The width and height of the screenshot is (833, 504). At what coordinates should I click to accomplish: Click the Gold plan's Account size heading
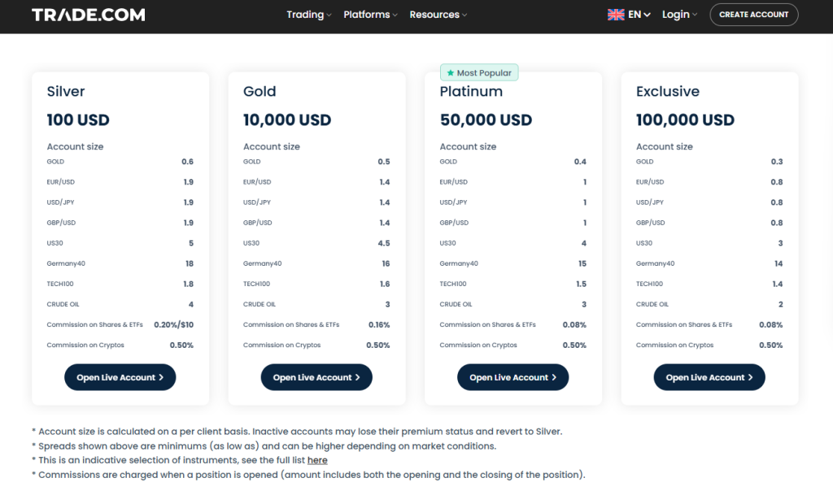271,146
